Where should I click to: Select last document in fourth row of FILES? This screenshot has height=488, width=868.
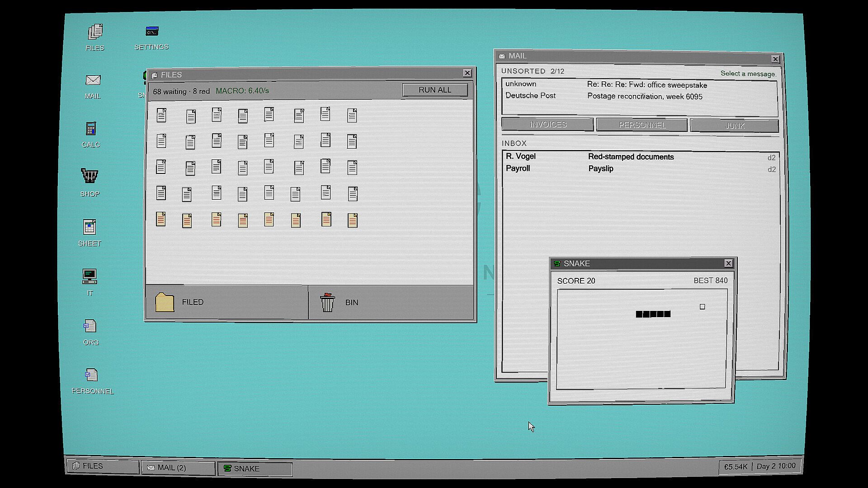pyautogui.click(x=353, y=193)
